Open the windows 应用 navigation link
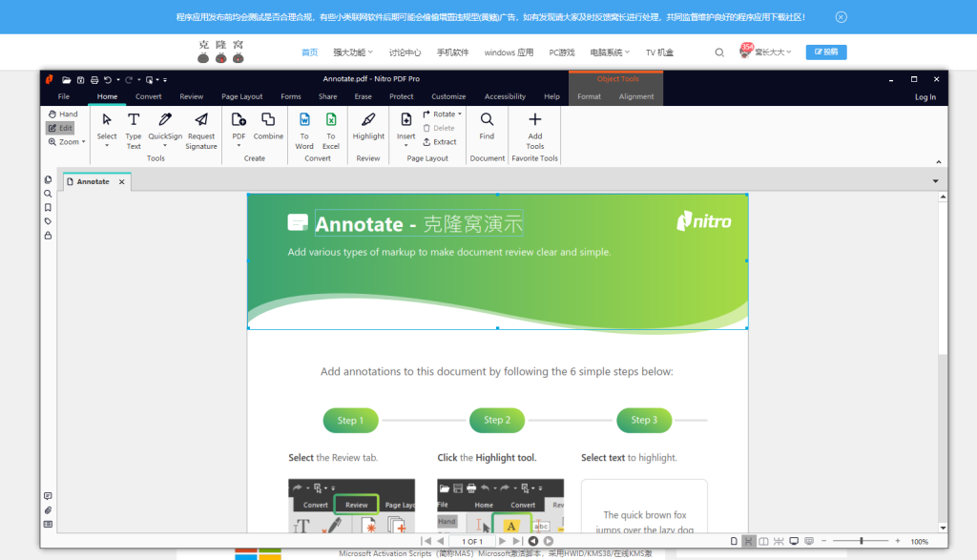Viewport: 977px width, 560px height. point(509,52)
